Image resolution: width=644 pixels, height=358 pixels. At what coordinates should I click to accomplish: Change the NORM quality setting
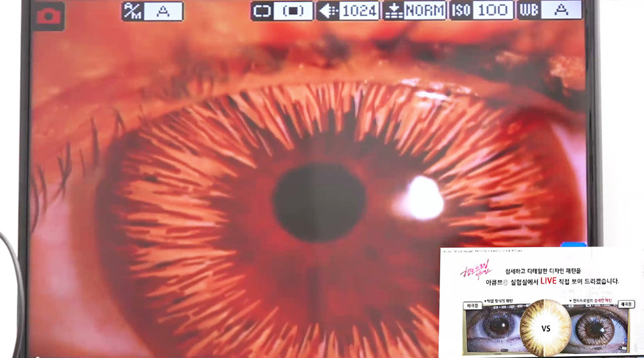tap(425, 11)
